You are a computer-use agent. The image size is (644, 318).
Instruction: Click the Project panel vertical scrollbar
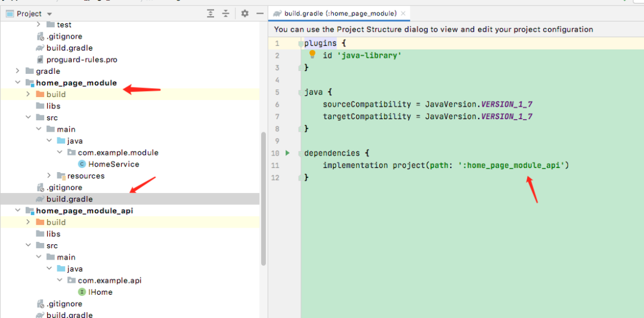pyautogui.click(x=264, y=198)
